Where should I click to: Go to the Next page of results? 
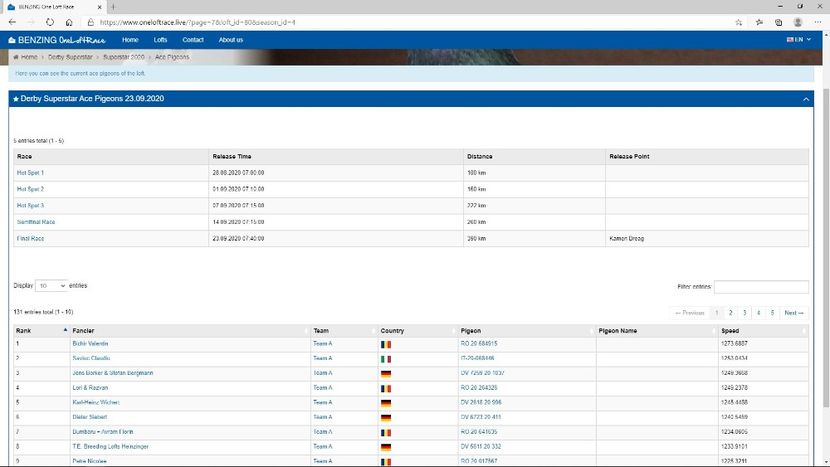pos(793,313)
